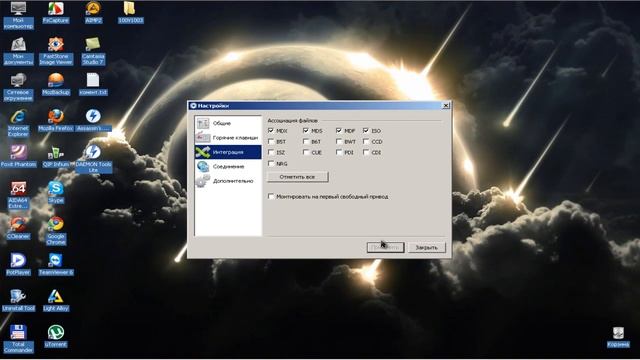The width and height of the screenshot is (640, 360).
Task: Select the Foxit Phantom desktop shortcut
Action: tap(18, 156)
